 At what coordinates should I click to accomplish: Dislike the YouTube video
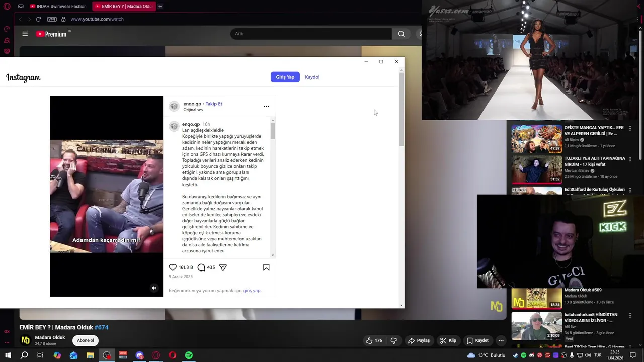point(394,340)
